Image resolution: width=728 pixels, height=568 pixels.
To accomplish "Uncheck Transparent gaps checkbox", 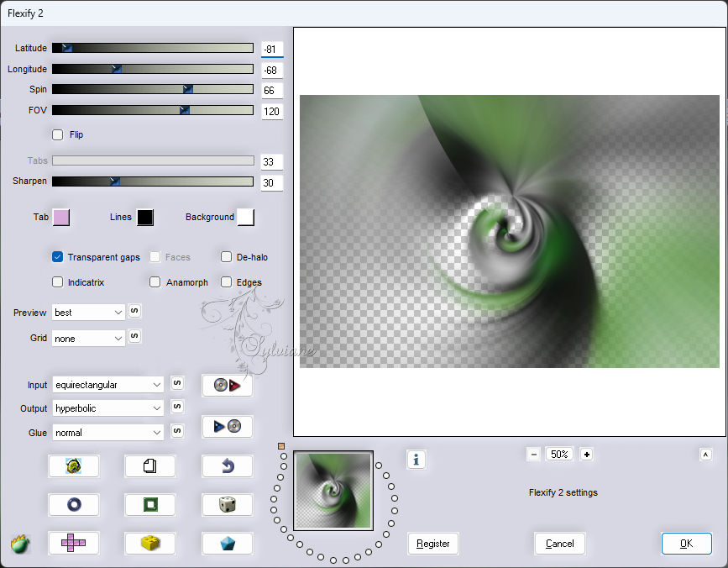I will tap(58, 257).
